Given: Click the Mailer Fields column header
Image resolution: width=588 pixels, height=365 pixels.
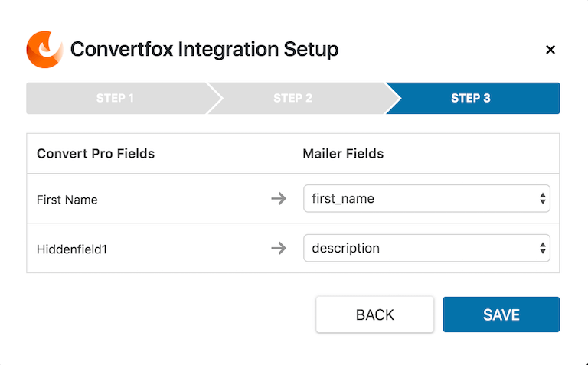Looking at the screenshot, I should pyautogui.click(x=343, y=154).
